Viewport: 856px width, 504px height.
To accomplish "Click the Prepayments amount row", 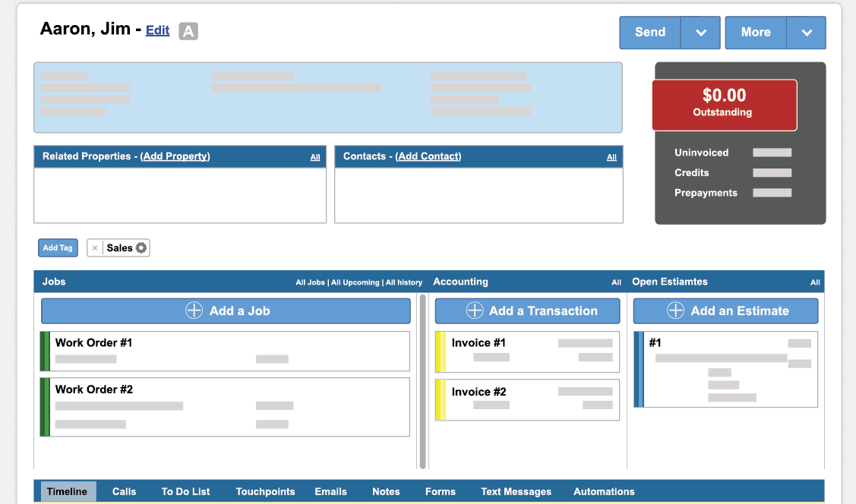I will point(733,193).
